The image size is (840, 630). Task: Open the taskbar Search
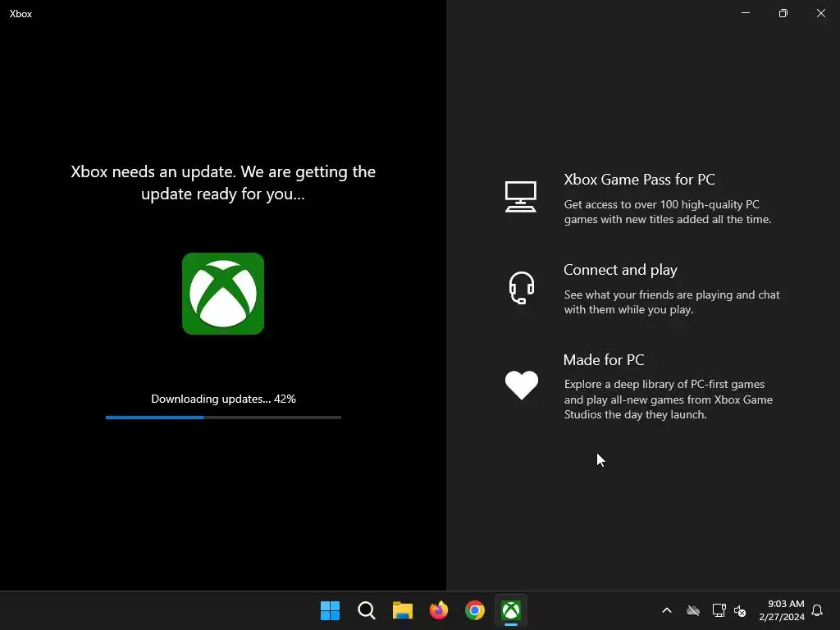point(367,610)
